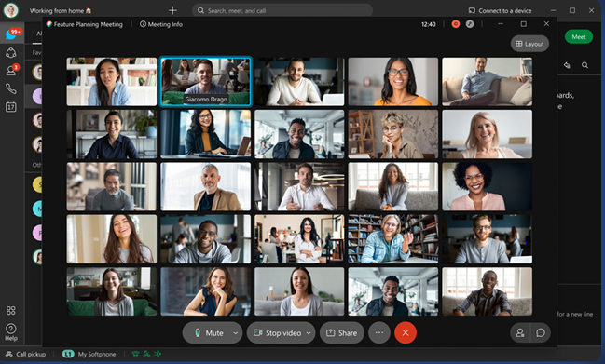This screenshot has height=364, width=605.
Task: Click the Connect to a device icon
Action: [472, 10]
